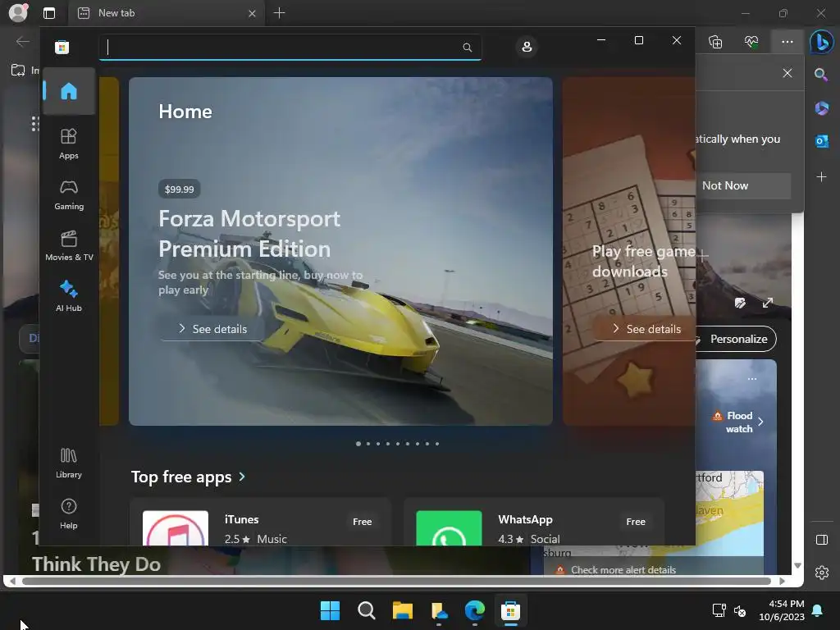Close the New tab tab
Viewport: 840px width, 630px height.
[252, 13]
